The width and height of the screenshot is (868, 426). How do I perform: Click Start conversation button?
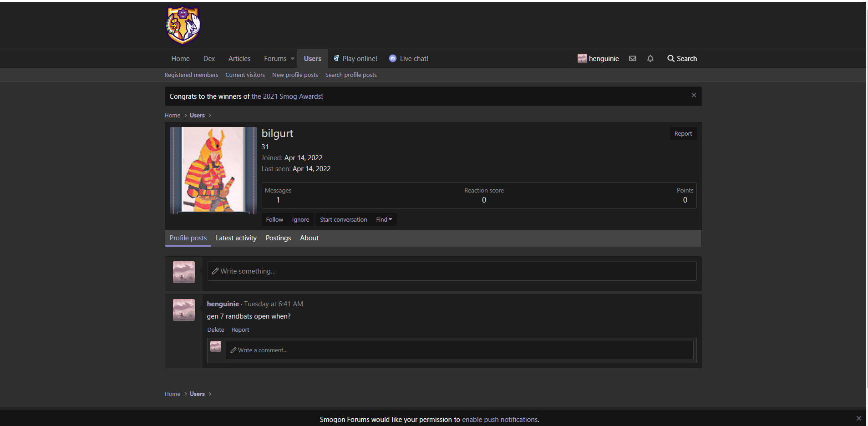point(343,220)
